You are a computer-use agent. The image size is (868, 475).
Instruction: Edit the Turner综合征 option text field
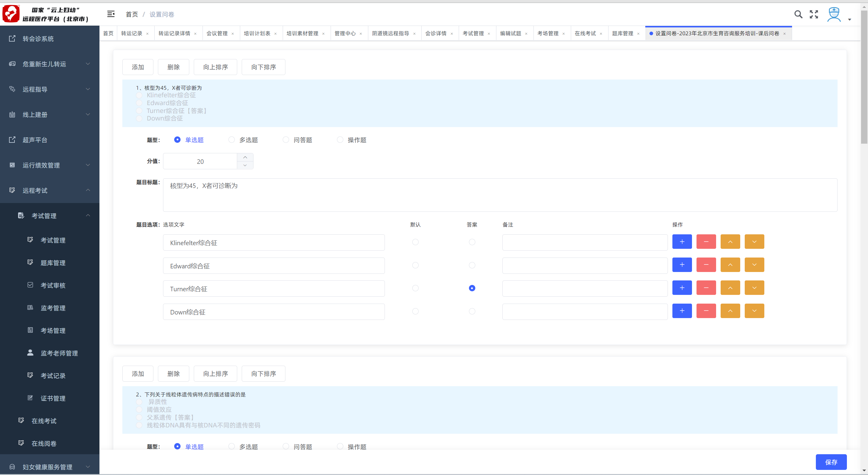pos(274,289)
